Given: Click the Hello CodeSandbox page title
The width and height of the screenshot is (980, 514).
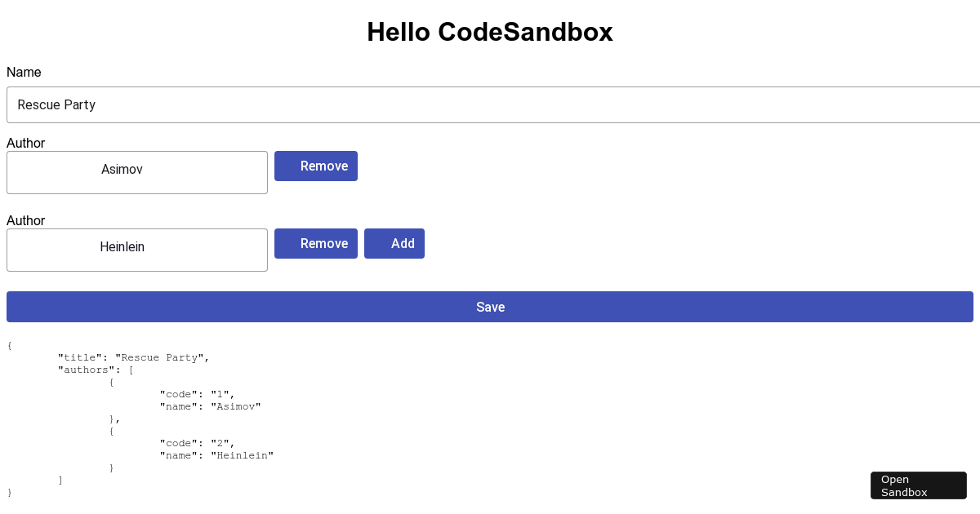Looking at the screenshot, I should 490,32.
